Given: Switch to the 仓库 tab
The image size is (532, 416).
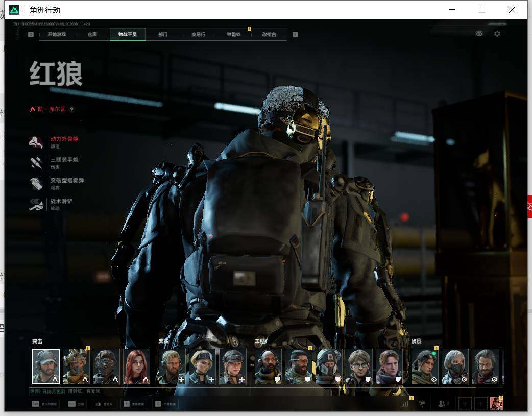Looking at the screenshot, I should click(92, 34).
